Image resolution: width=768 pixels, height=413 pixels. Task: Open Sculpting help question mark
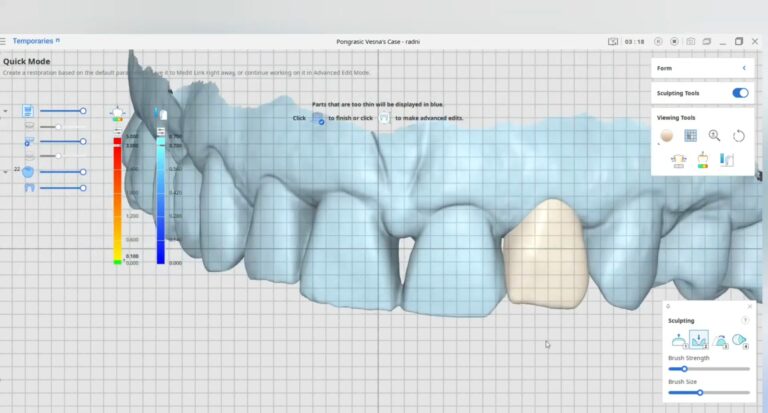745,320
